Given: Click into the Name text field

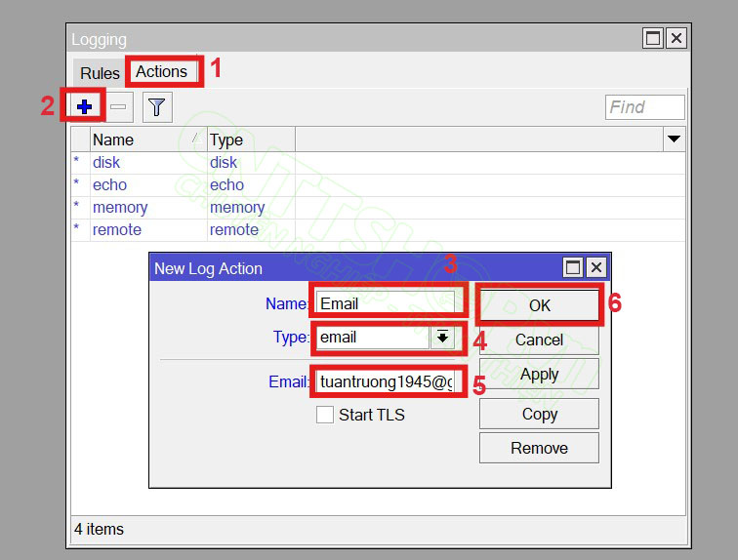Looking at the screenshot, I should 386,303.
